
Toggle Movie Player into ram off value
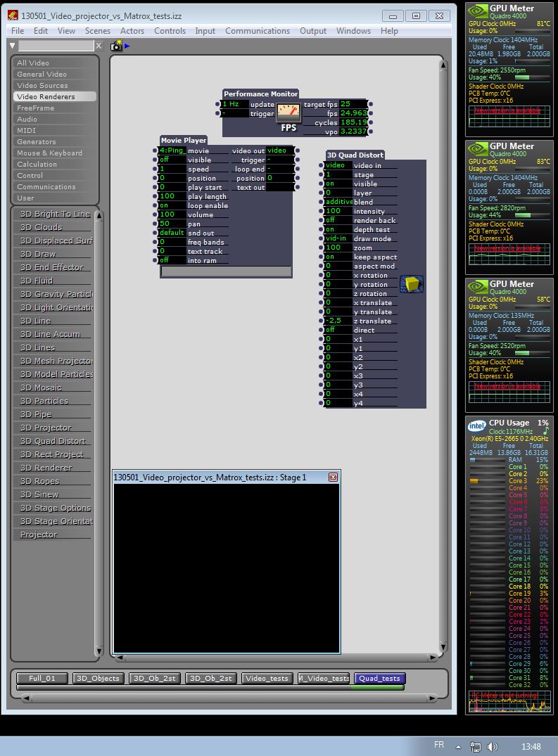point(172,260)
